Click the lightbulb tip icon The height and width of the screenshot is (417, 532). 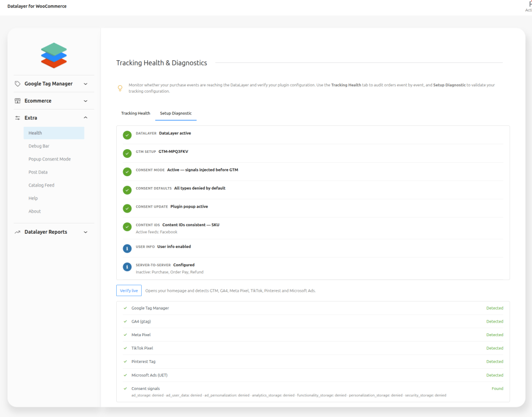click(120, 88)
